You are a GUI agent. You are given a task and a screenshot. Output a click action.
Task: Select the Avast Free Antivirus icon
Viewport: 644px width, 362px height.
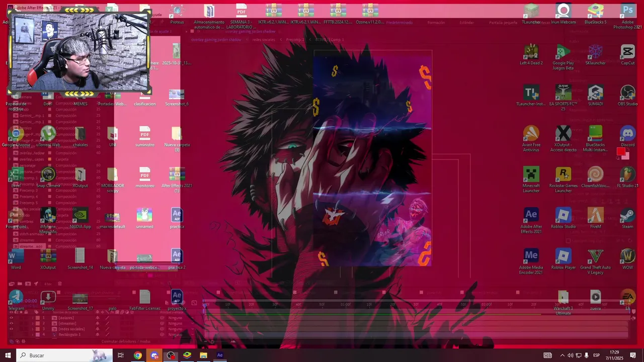click(x=531, y=139)
